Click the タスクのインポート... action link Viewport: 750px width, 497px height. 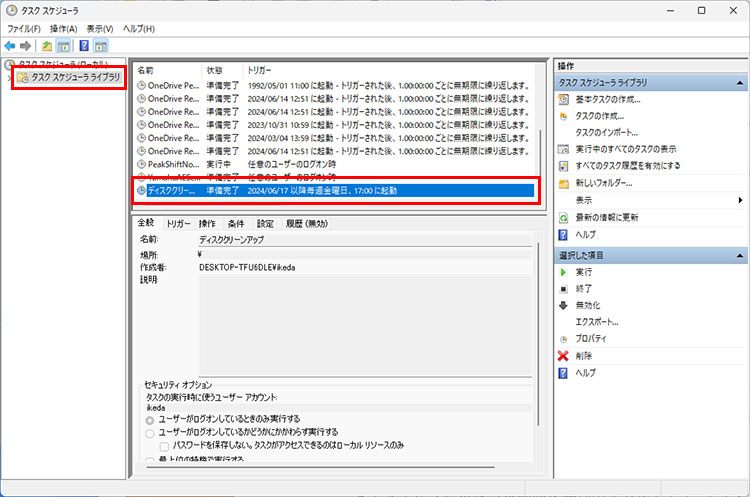(x=606, y=132)
